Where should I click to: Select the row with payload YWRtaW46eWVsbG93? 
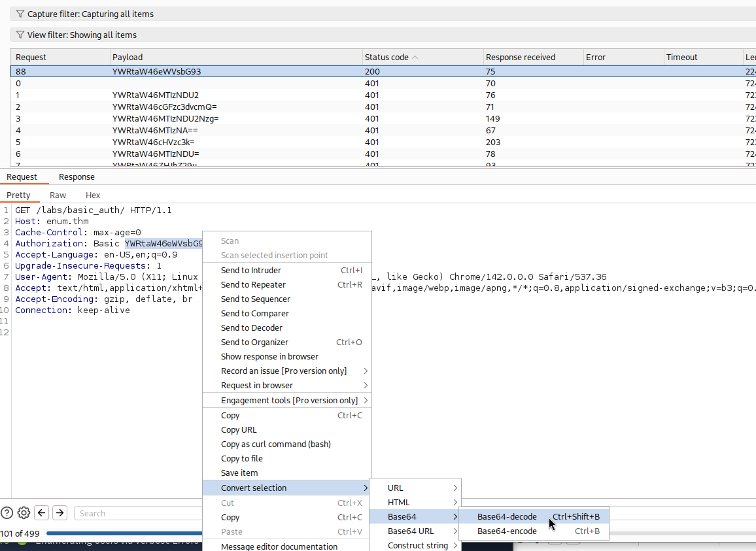(x=383, y=71)
